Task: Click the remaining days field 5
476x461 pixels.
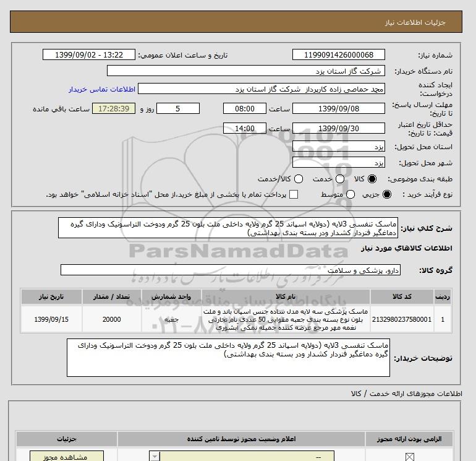Action: pyautogui.click(x=178, y=108)
